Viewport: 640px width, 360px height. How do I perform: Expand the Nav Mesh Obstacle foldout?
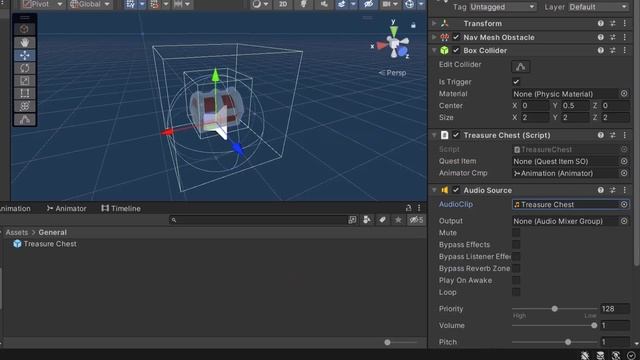(434, 37)
